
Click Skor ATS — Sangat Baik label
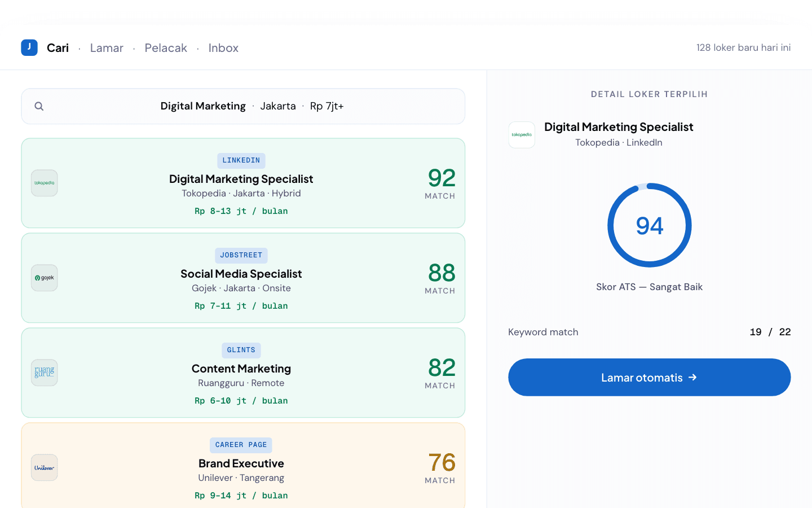click(x=650, y=287)
